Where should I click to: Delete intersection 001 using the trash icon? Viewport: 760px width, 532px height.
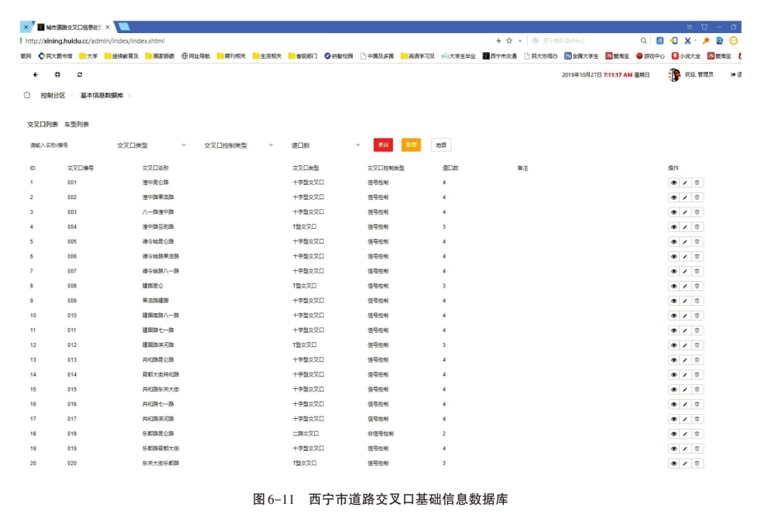(697, 183)
